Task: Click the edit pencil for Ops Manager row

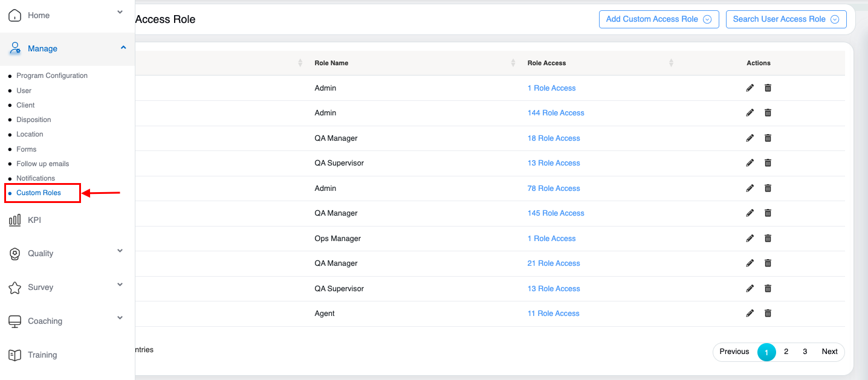Action: [750, 238]
